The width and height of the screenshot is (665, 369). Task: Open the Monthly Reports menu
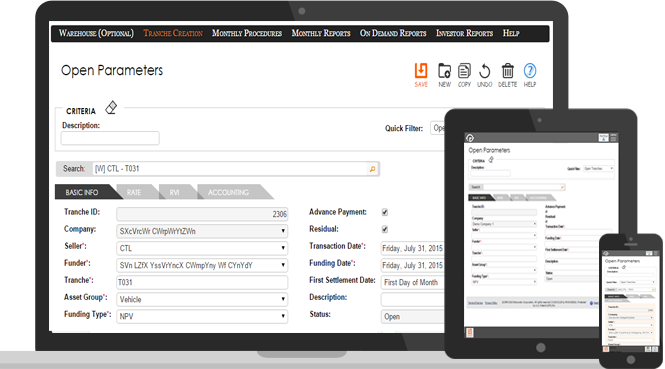tap(321, 33)
